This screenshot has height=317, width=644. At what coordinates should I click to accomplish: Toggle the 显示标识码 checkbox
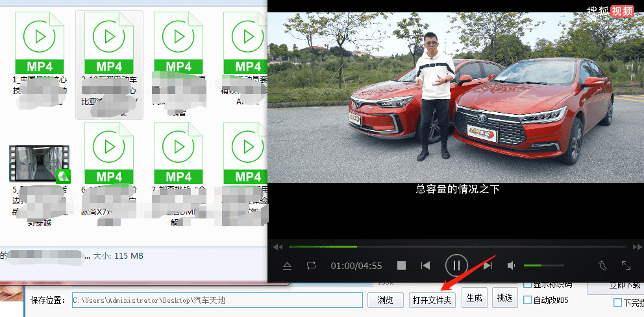528,285
